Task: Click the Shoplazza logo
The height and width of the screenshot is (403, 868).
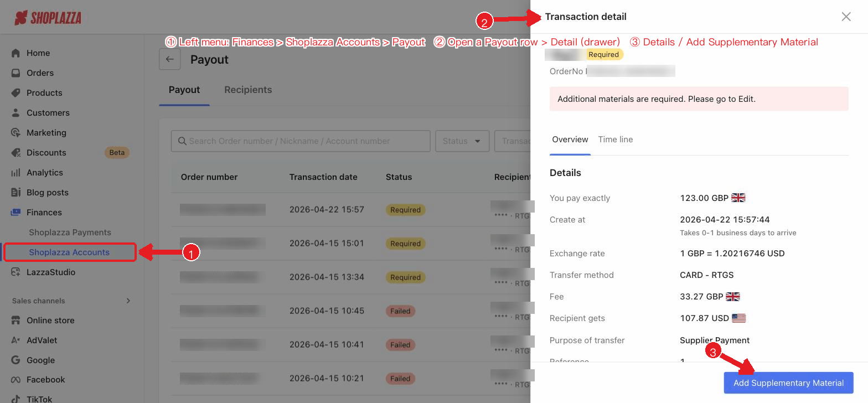Action: (x=48, y=18)
